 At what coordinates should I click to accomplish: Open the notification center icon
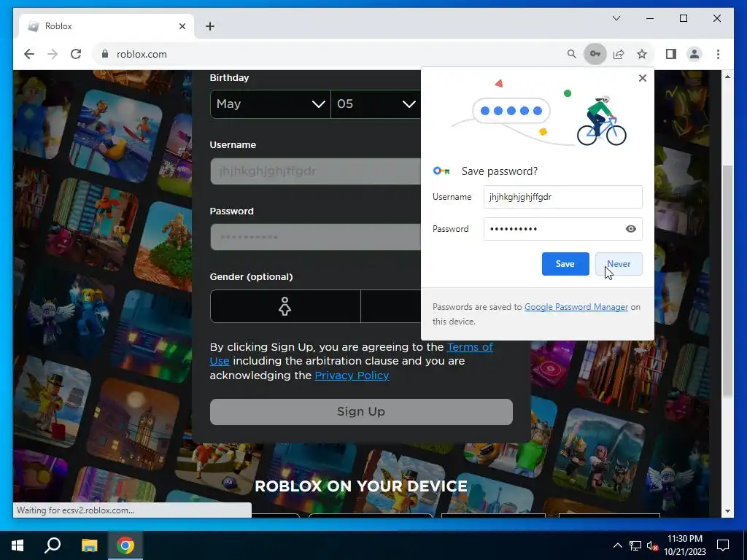click(x=723, y=545)
